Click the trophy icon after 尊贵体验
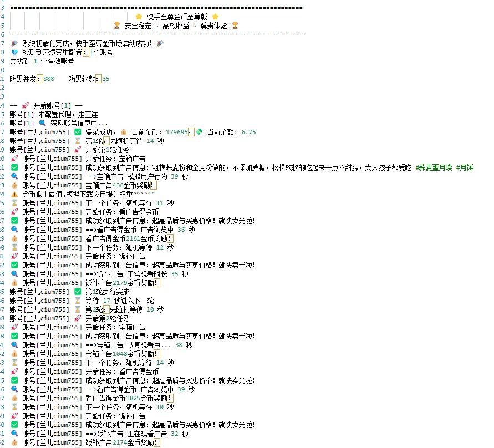The height and width of the screenshot is (448, 494). pos(235,26)
